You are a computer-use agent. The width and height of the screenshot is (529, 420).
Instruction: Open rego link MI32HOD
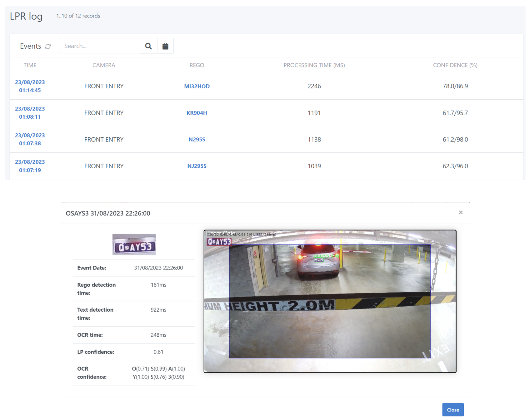coord(197,86)
